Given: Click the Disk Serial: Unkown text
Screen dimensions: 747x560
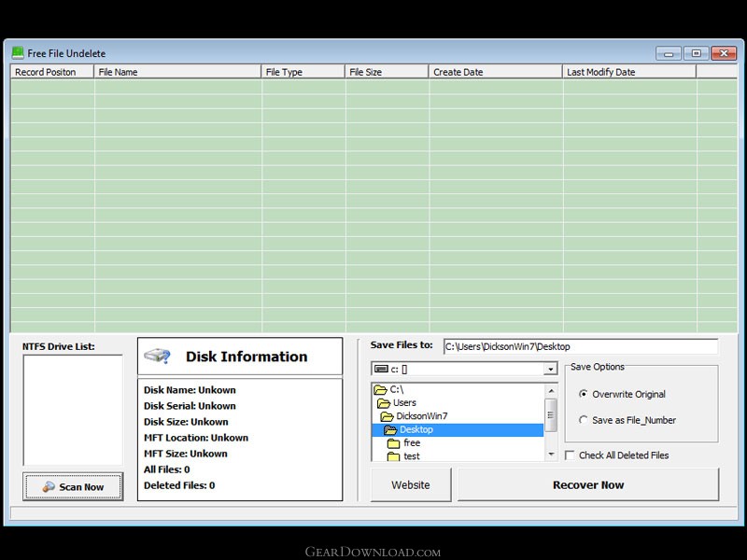Looking at the screenshot, I should click(x=190, y=406).
